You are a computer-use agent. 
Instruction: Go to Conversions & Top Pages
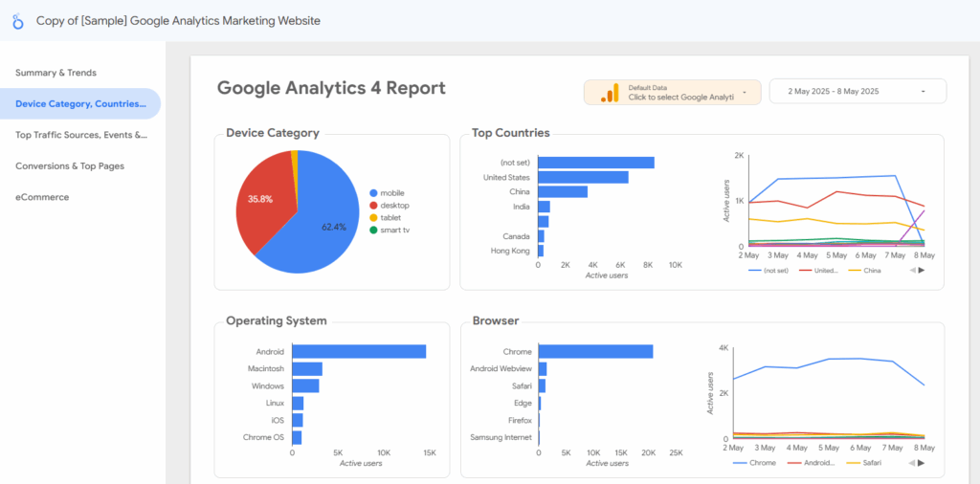(69, 166)
